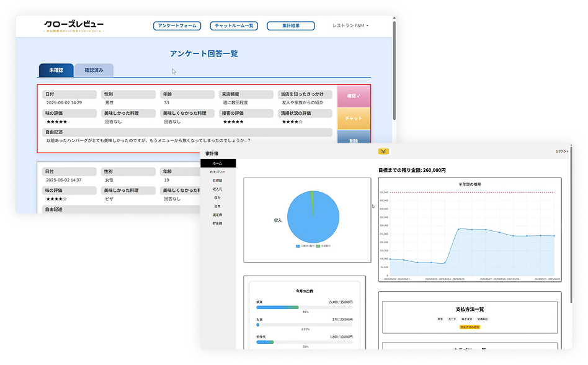Select カテゴリー in the sidebar
This screenshot has width=588, height=365.
click(217, 171)
